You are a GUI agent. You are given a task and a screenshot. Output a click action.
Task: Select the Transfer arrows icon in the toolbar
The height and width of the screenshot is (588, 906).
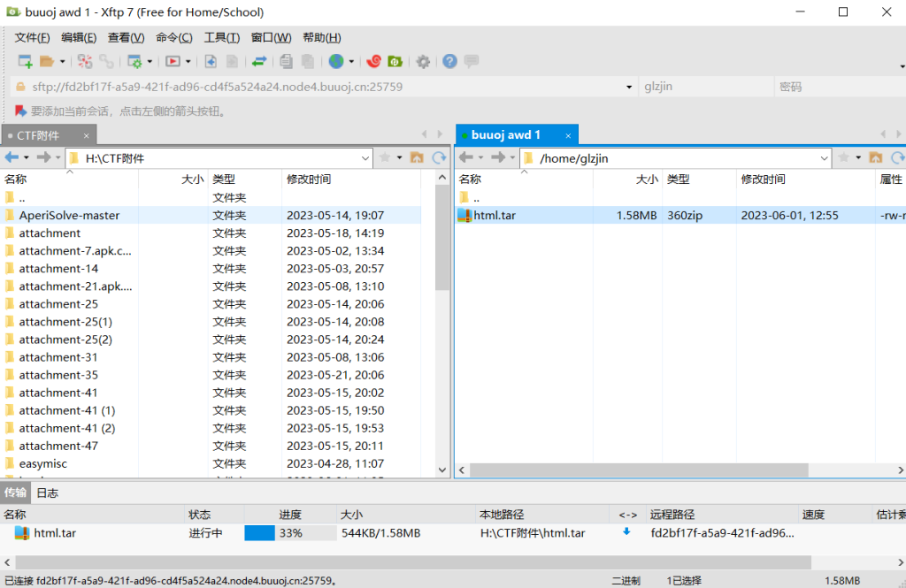tap(259, 61)
